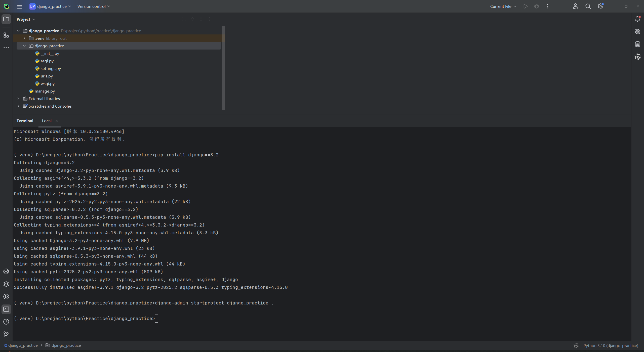Open the Problems tool window
644x352 pixels.
tap(6, 322)
